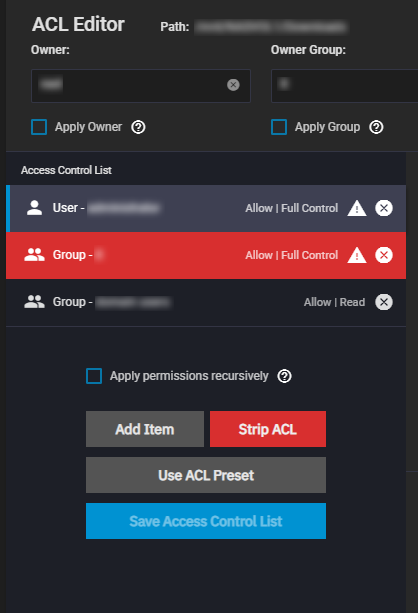Check Apply permissions recursively
This screenshot has height=613, width=418.
click(94, 376)
